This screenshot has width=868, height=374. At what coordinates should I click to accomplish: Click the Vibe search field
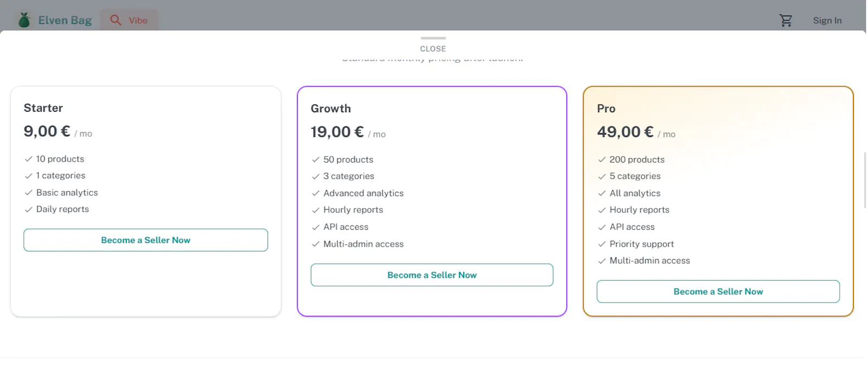pyautogui.click(x=130, y=20)
